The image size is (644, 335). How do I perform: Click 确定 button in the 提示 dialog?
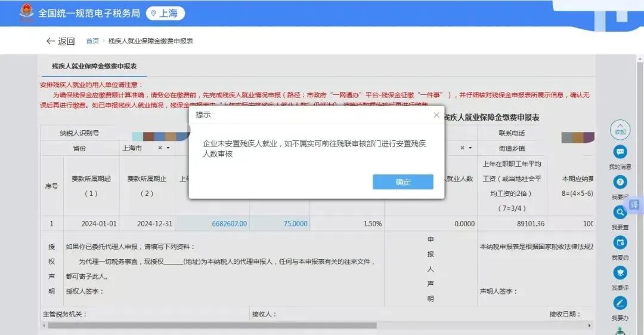[x=403, y=182]
